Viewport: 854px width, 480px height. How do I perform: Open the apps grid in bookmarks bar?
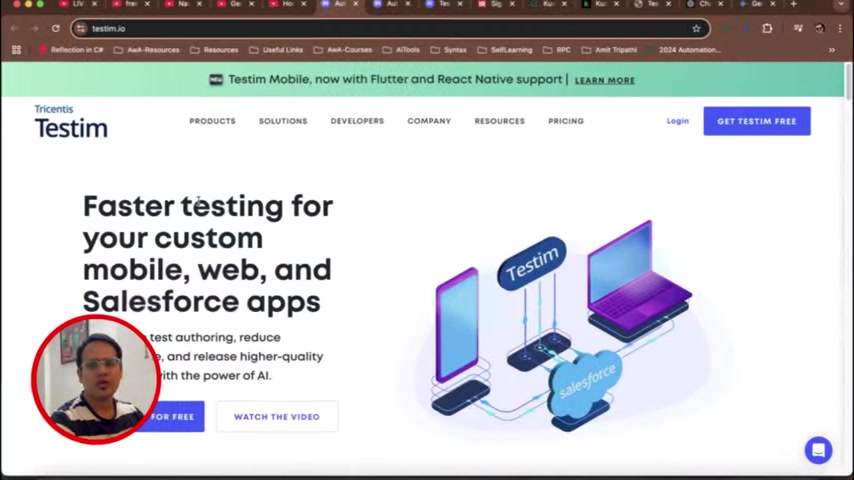point(16,50)
